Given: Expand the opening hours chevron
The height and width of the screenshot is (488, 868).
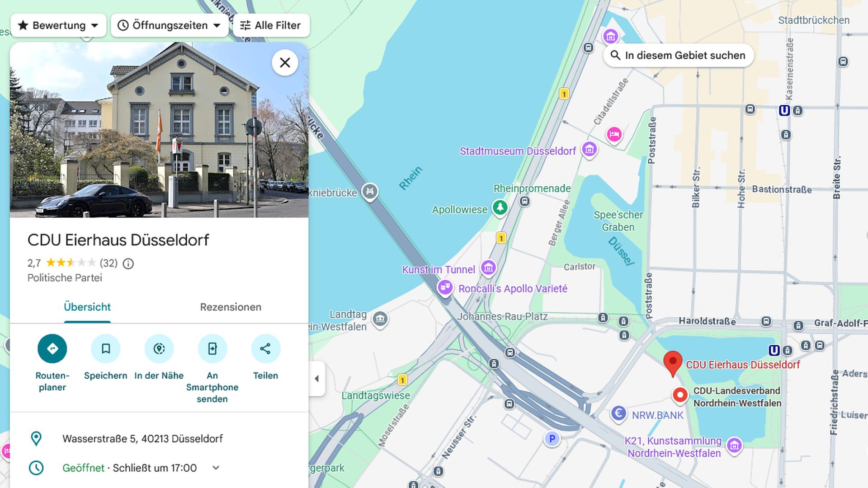Looking at the screenshot, I should click(x=216, y=468).
